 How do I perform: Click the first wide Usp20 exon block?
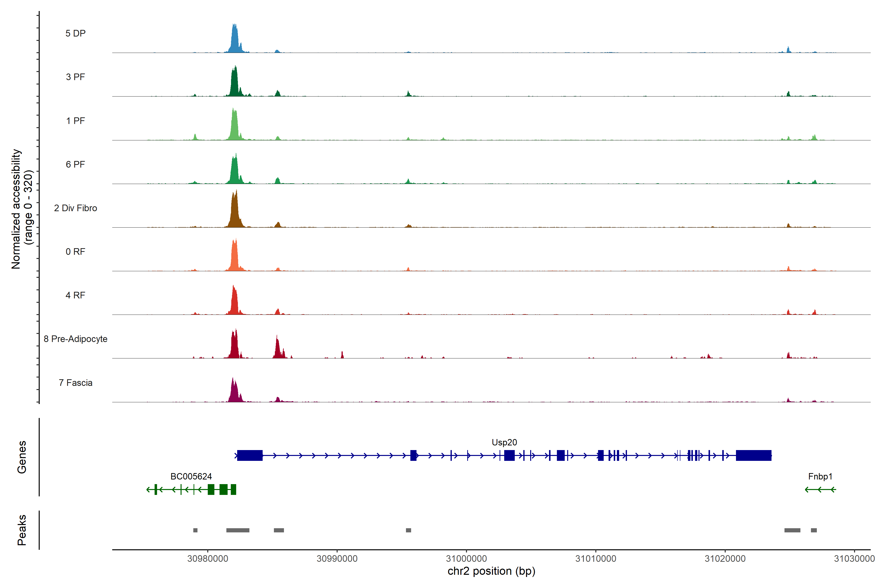250,456
